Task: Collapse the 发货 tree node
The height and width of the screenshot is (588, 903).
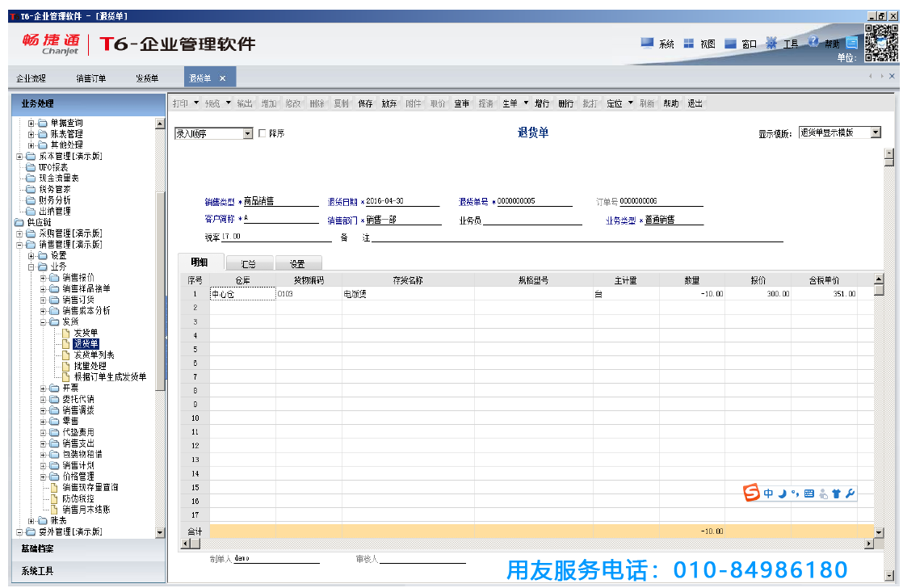Action: pos(43,322)
